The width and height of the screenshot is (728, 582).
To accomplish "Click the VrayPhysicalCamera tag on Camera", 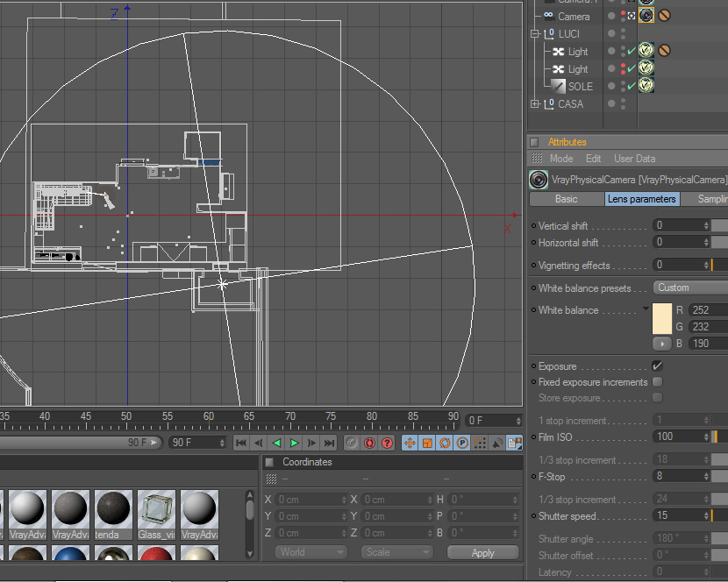I will coord(646,16).
